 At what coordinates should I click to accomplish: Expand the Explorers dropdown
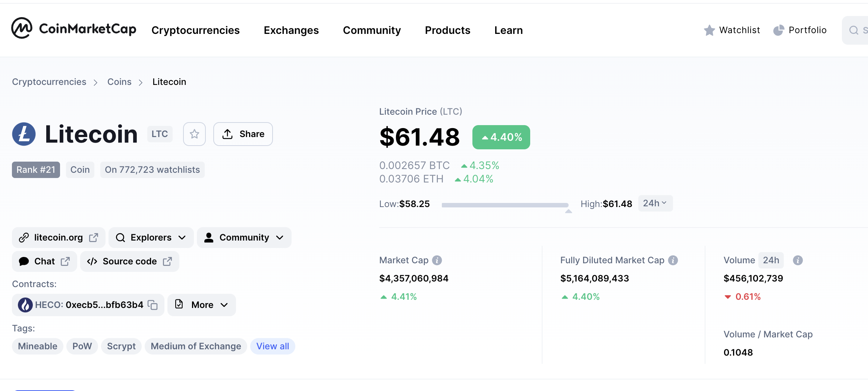[151, 237]
